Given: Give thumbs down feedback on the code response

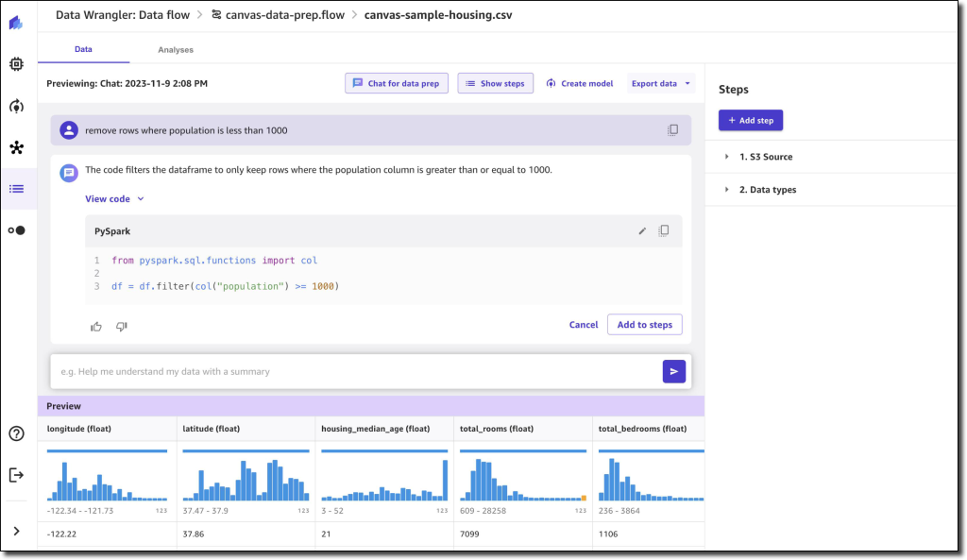Looking at the screenshot, I should (x=121, y=325).
